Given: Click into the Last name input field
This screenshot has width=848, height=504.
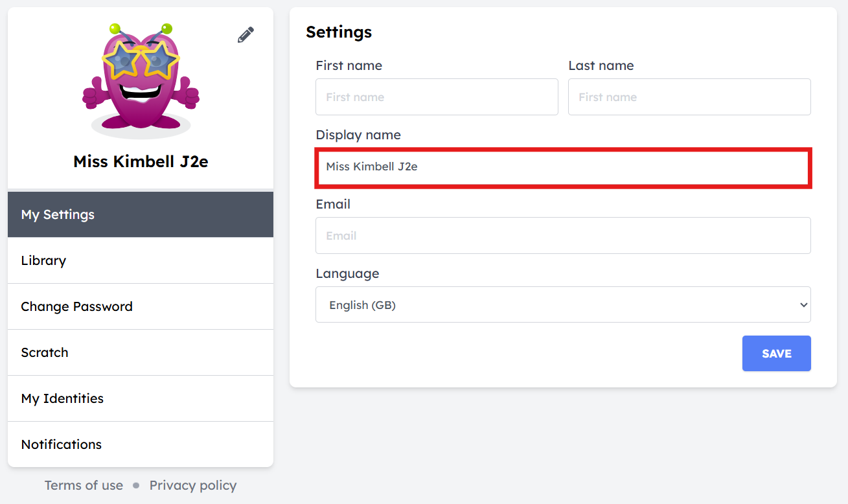Looking at the screenshot, I should pos(689,97).
